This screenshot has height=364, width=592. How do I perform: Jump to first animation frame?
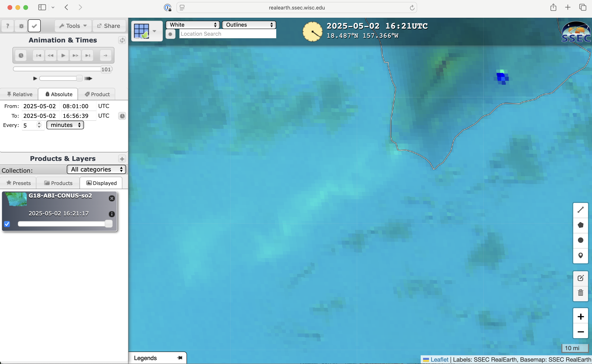pyautogui.click(x=39, y=55)
